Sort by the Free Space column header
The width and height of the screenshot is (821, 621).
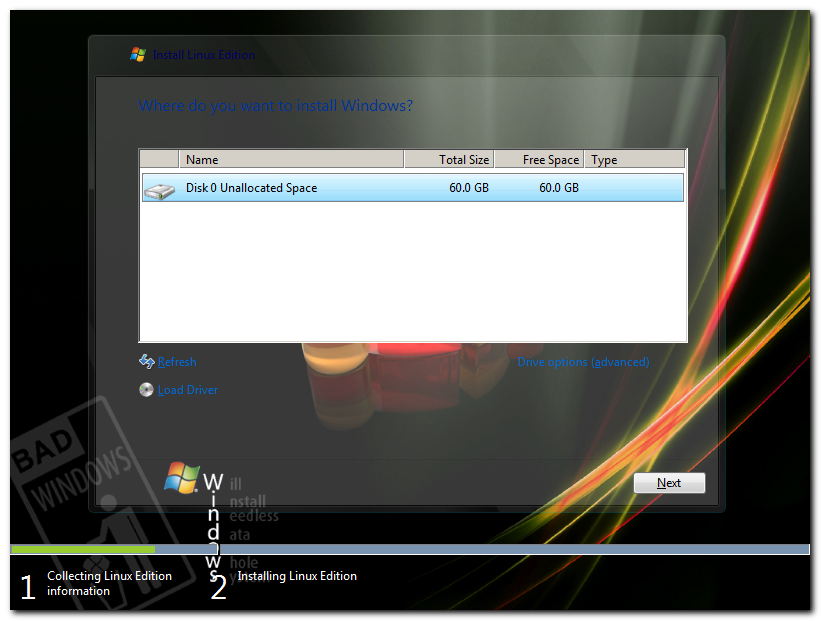tap(539, 159)
